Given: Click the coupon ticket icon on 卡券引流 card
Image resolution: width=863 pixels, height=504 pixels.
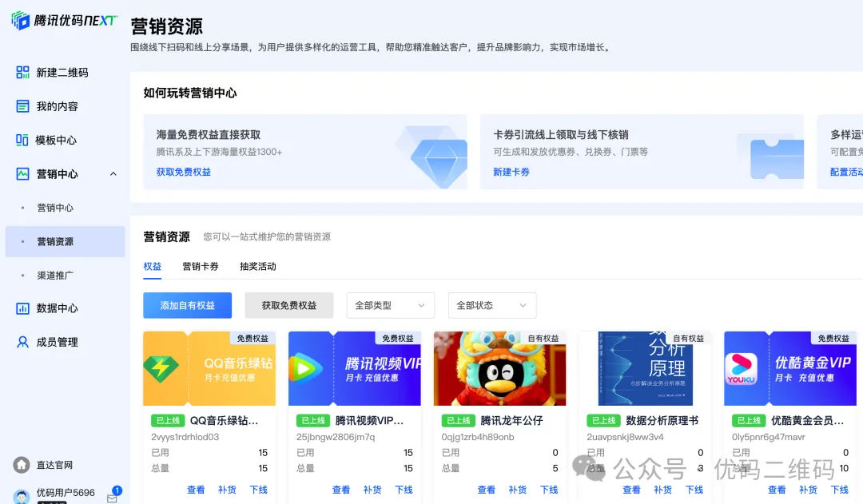Looking at the screenshot, I should coord(777,159).
